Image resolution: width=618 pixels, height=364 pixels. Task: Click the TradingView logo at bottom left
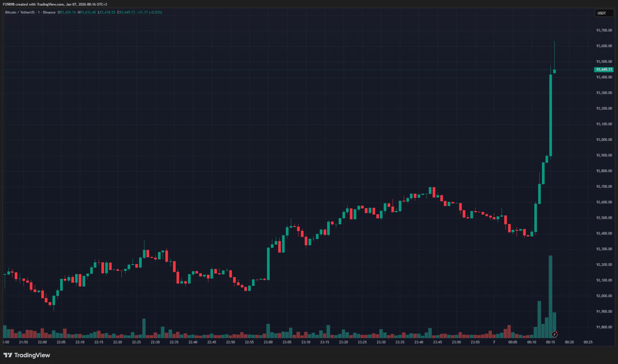(27, 355)
